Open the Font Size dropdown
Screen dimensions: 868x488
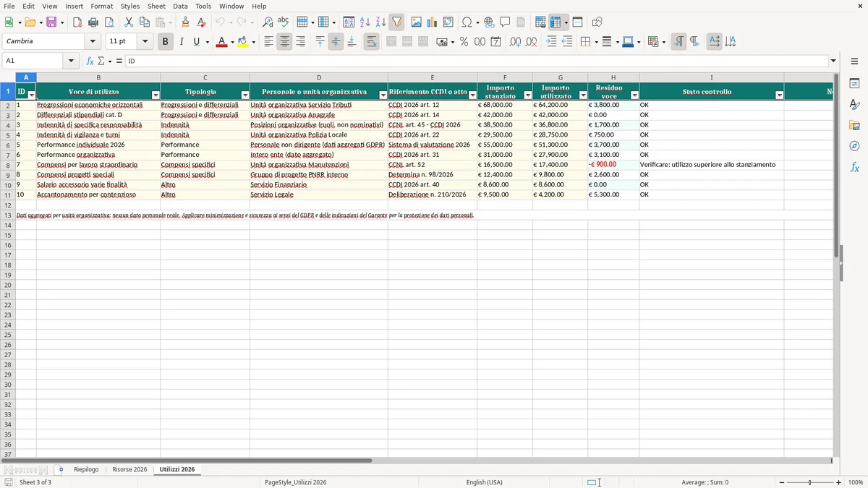coord(145,42)
